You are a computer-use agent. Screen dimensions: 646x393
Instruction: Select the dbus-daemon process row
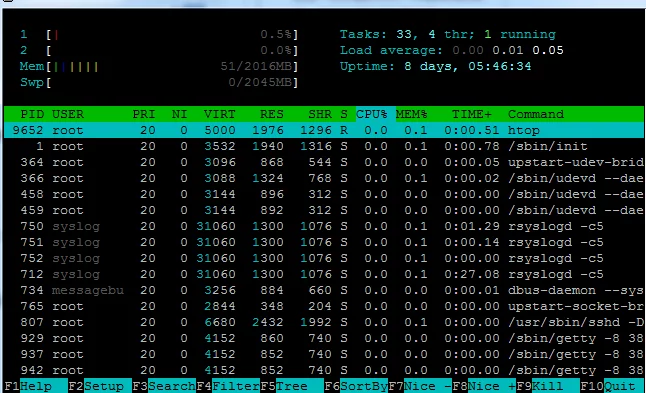pyautogui.click(x=324, y=290)
